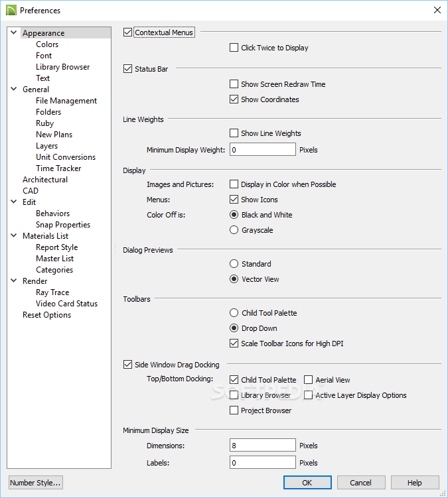Confirm preferences with OK
The height and width of the screenshot is (498, 448).
point(307,483)
